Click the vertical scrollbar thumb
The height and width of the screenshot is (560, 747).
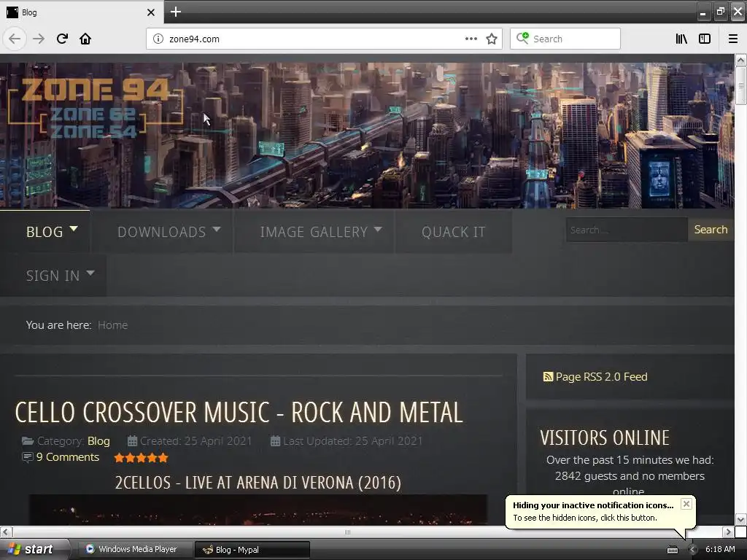pyautogui.click(x=740, y=86)
